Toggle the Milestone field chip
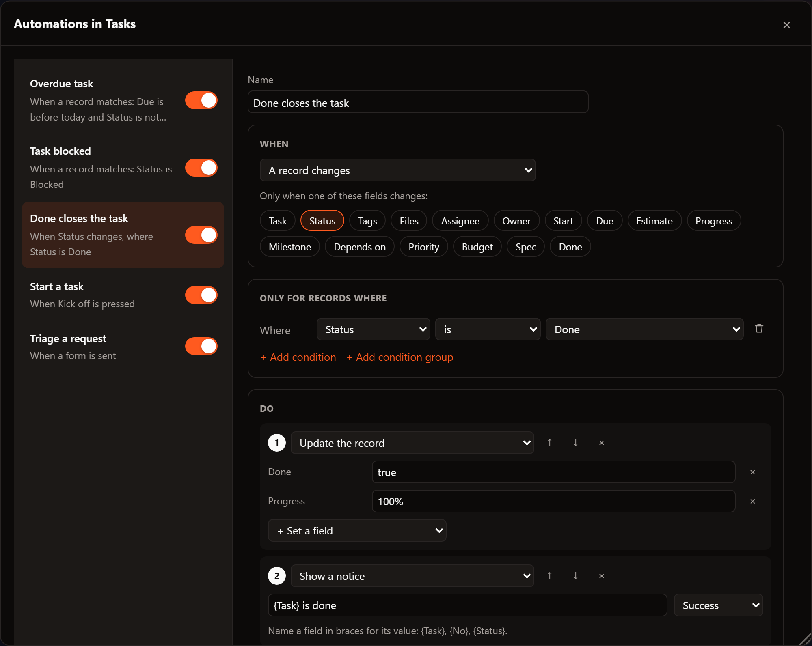Viewport: 812px width, 646px height. (x=289, y=247)
